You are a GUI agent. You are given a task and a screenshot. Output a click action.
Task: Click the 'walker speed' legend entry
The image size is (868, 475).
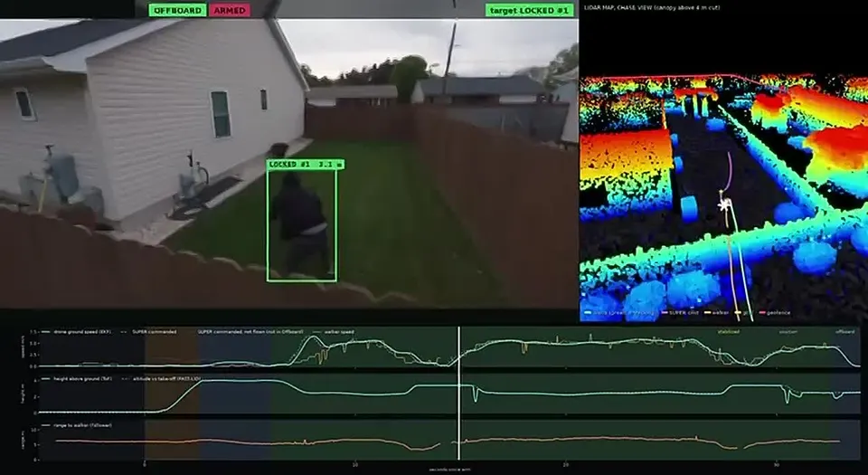(334, 332)
